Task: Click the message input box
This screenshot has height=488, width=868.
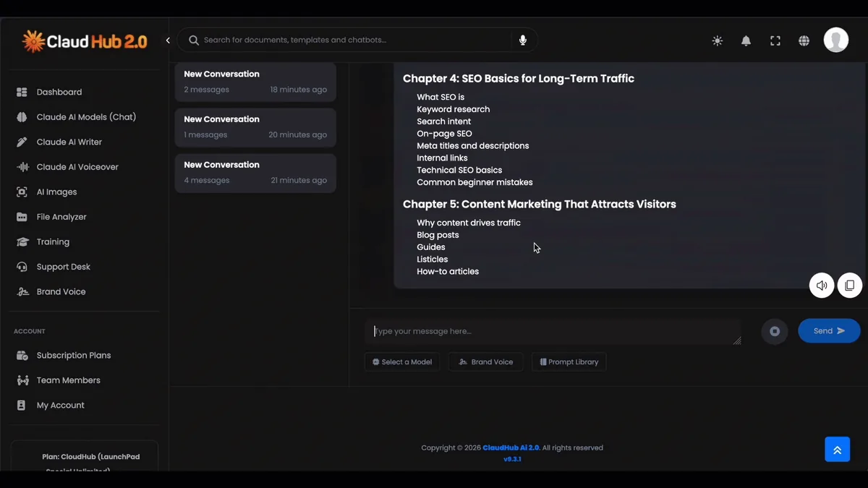Action: click(x=553, y=332)
